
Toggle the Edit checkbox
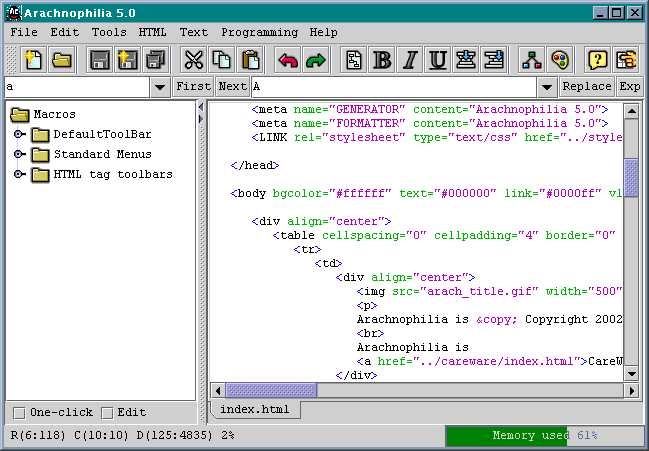[107, 412]
